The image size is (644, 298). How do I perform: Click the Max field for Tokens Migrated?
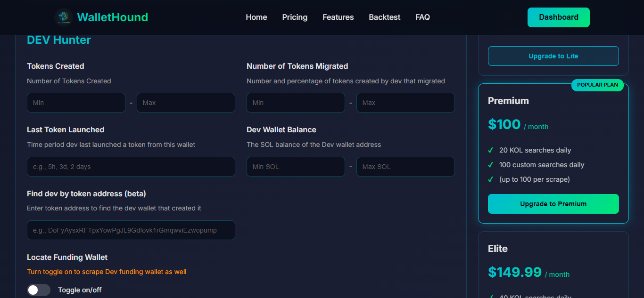tap(405, 102)
